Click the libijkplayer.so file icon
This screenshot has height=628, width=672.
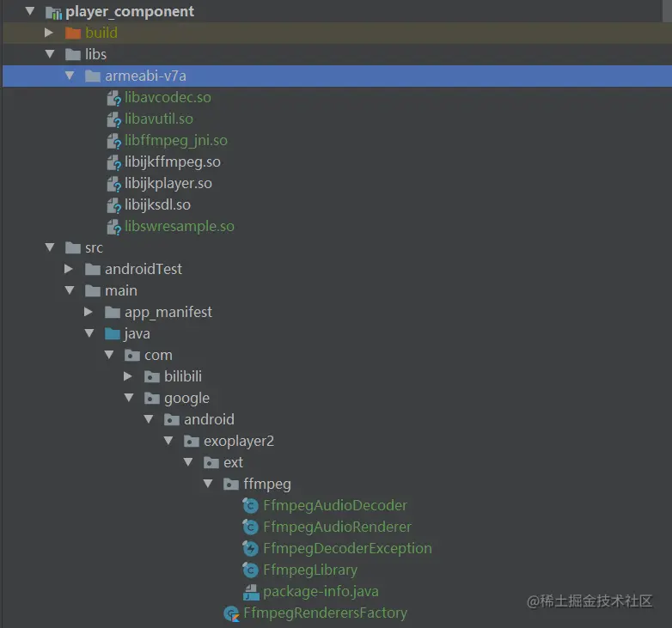pyautogui.click(x=114, y=184)
